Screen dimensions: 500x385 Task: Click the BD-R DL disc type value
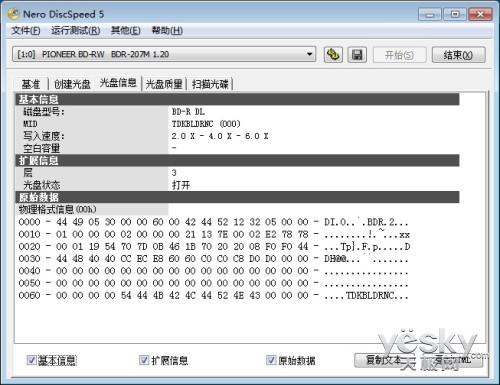click(x=188, y=112)
